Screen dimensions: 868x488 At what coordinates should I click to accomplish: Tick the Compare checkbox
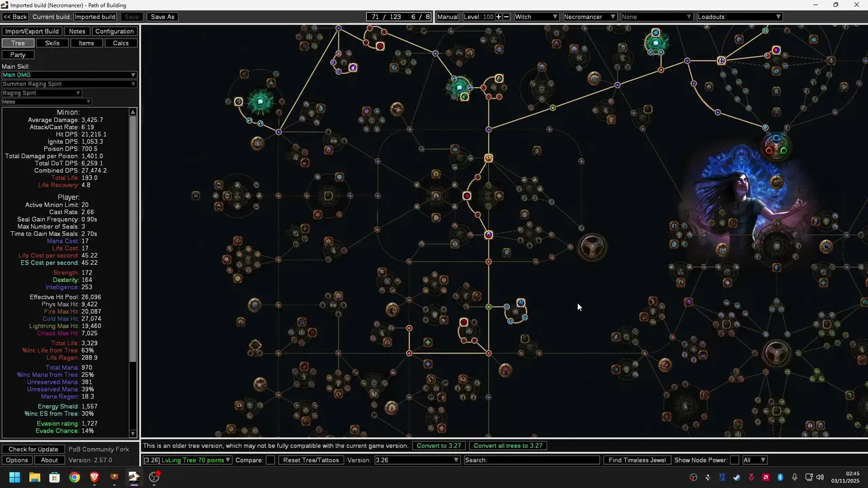click(x=270, y=460)
